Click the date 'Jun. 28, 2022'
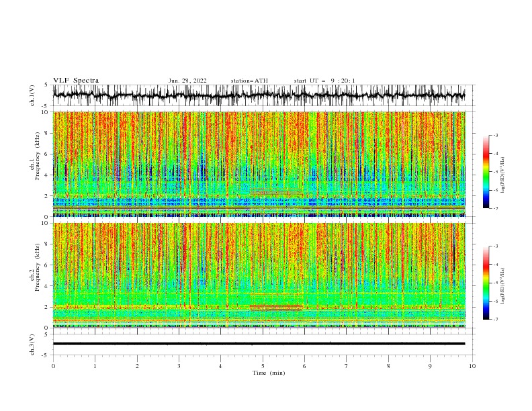Image resolution: width=532 pixels, height=411 pixels. (x=187, y=81)
